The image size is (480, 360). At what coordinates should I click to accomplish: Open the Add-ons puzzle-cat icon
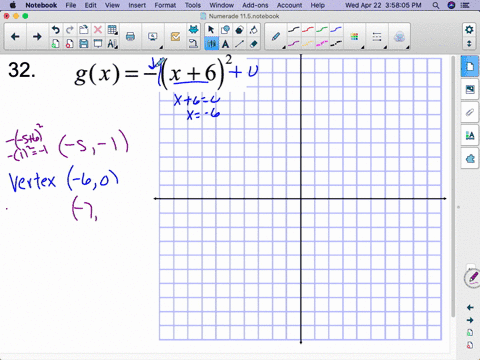tap(193, 29)
